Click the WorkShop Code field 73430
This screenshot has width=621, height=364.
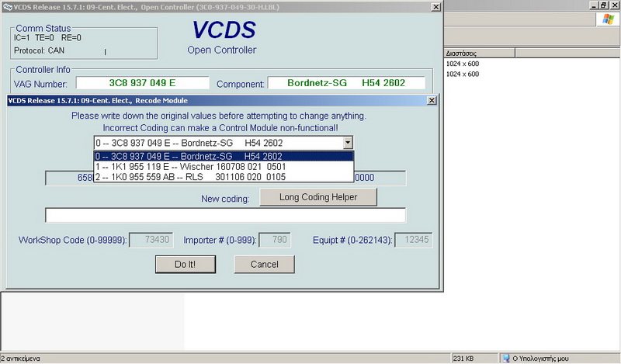point(151,240)
